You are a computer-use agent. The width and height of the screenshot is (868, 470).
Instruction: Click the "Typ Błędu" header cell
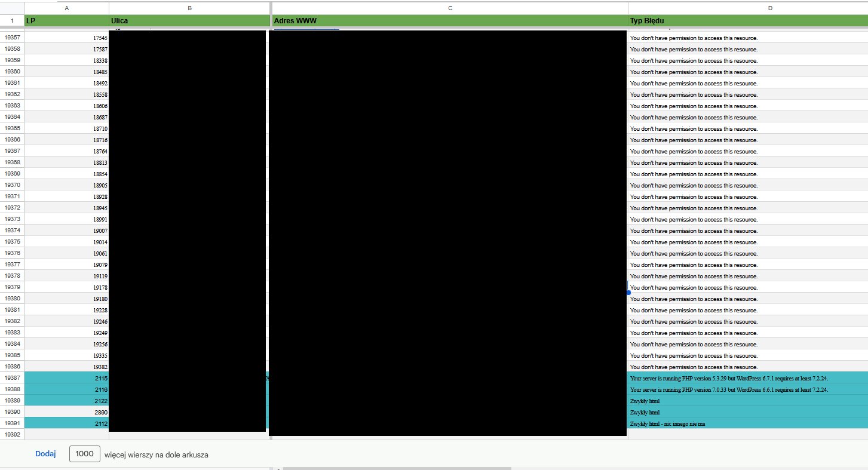pyautogui.click(x=747, y=21)
